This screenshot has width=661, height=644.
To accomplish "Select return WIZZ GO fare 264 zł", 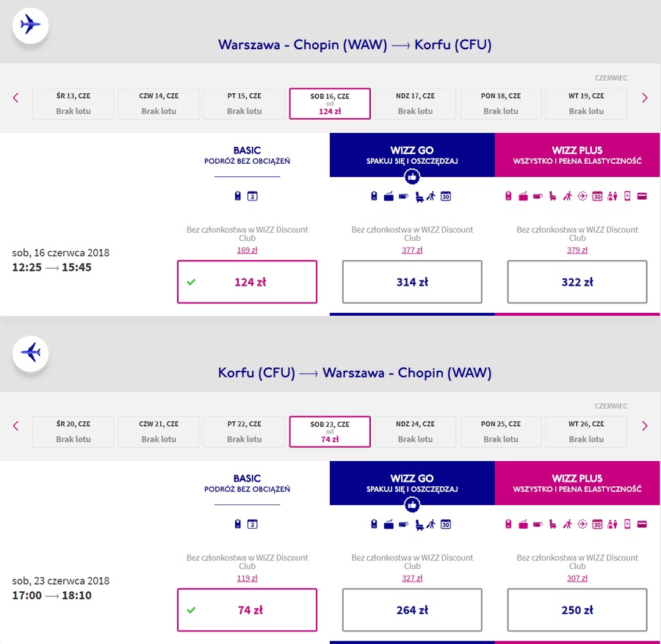I will coord(412,610).
